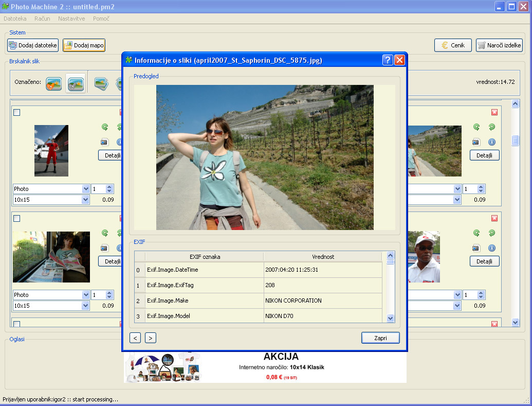Viewport: 532px width, 406px height.
Task: Open the Photo dropdown under red outfit photo
Action: click(x=85, y=189)
